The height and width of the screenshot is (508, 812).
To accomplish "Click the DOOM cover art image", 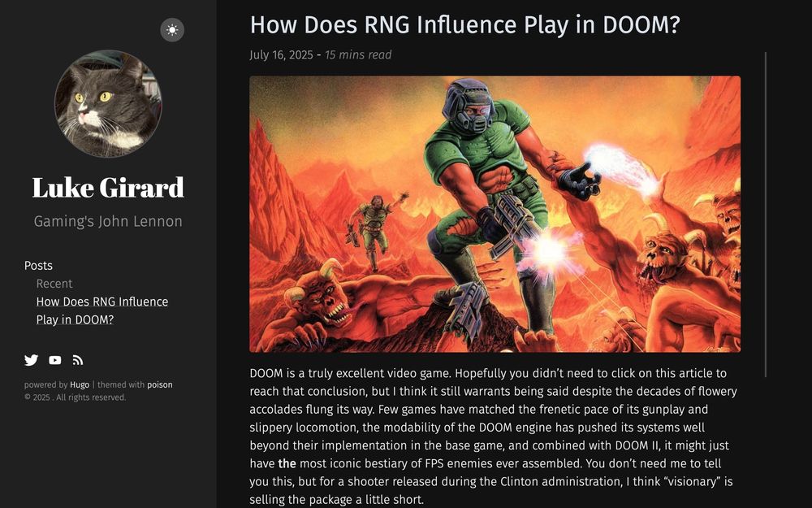I will [x=495, y=214].
